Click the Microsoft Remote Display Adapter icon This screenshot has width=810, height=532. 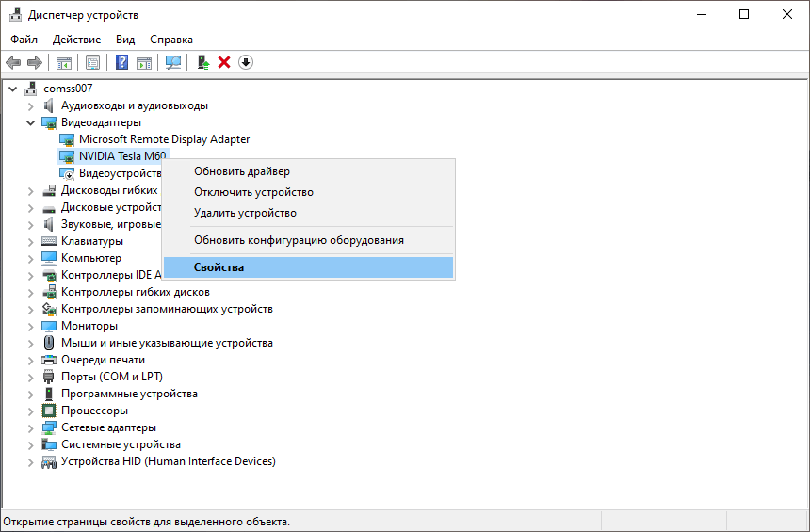(67, 140)
